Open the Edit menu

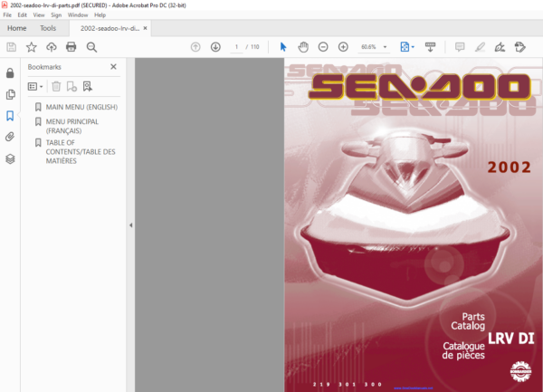22,14
